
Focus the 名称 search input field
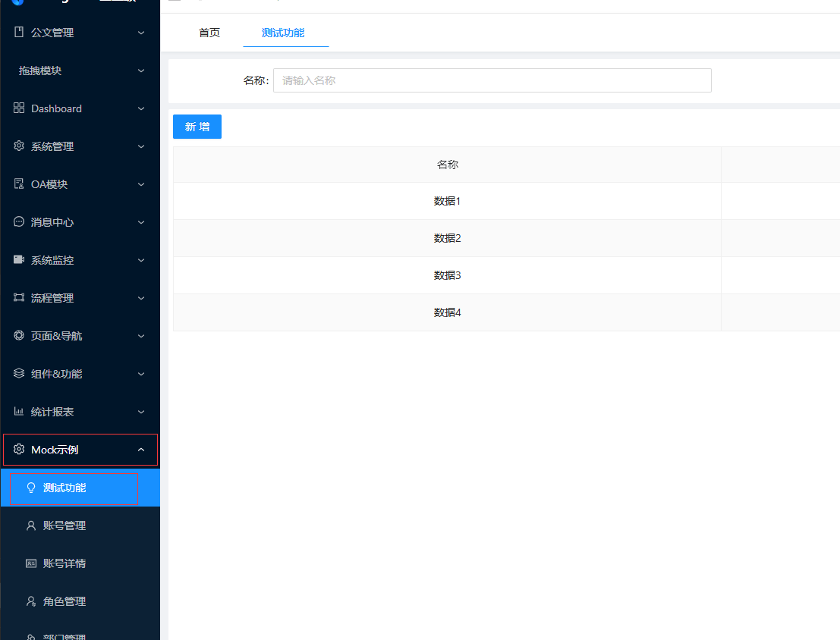coord(492,80)
